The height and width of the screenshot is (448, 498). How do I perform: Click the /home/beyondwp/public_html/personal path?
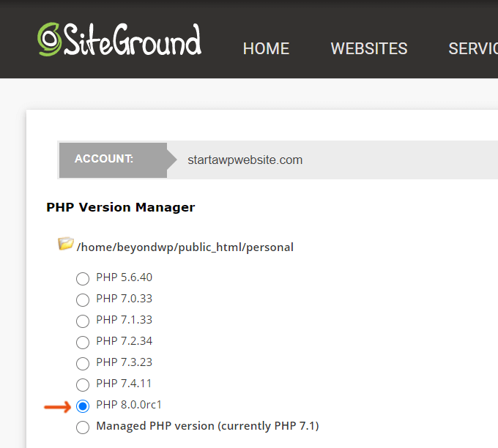(185, 247)
